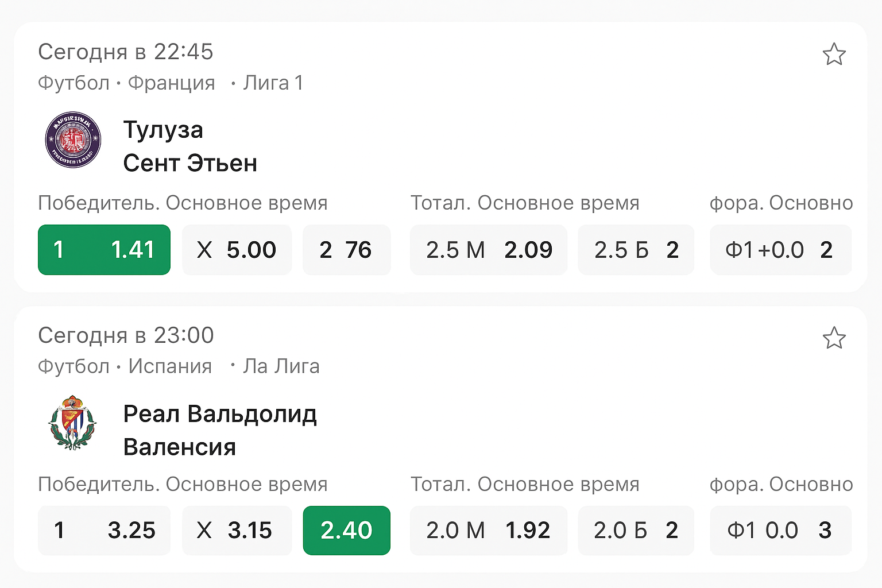Open the Лига 1 league link
This screenshot has width=882, height=588.
click(273, 83)
